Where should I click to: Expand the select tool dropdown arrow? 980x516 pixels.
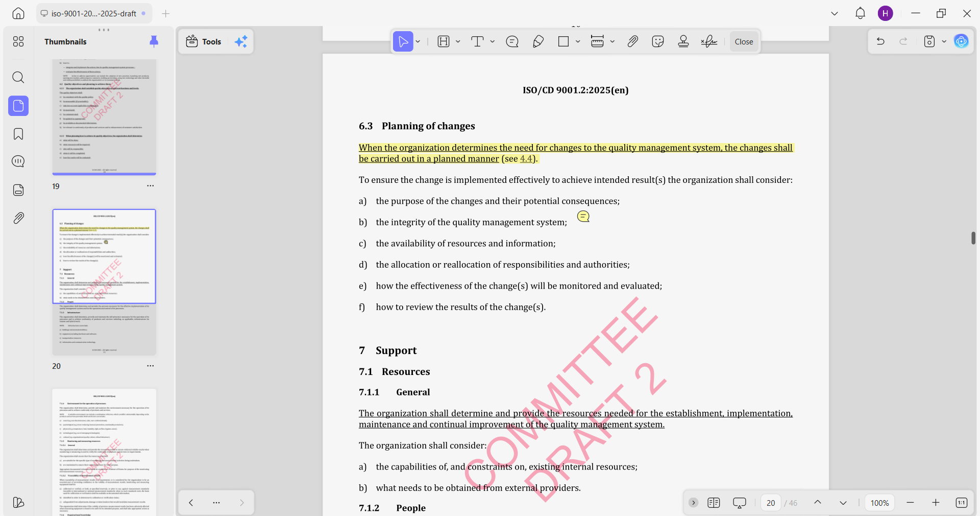click(x=418, y=41)
